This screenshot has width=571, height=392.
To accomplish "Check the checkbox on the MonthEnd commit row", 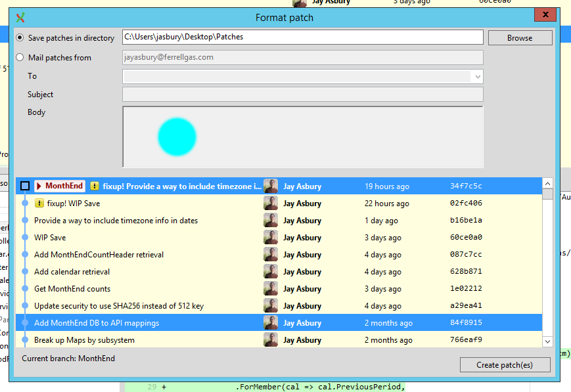I will [x=25, y=185].
